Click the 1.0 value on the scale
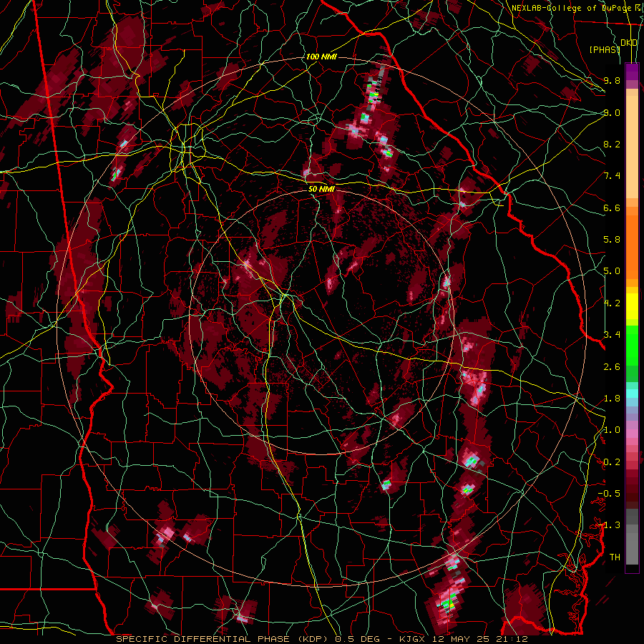 (x=612, y=430)
